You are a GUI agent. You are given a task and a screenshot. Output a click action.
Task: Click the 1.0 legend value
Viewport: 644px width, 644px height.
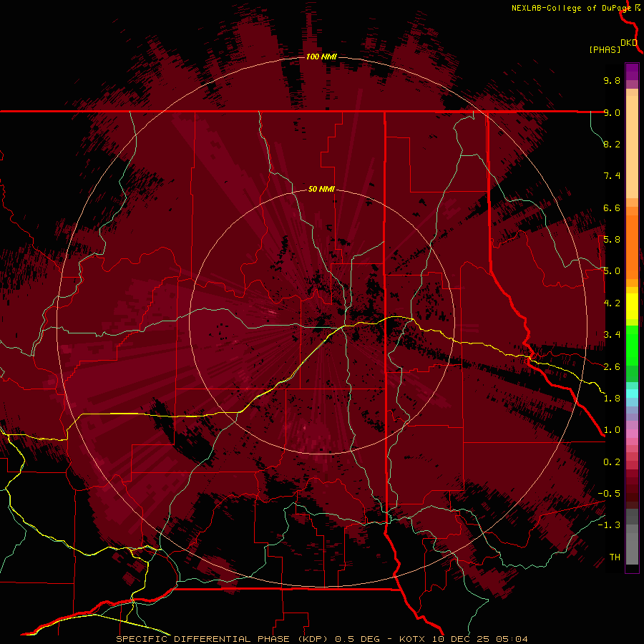pyautogui.click(x=612, y=430)
